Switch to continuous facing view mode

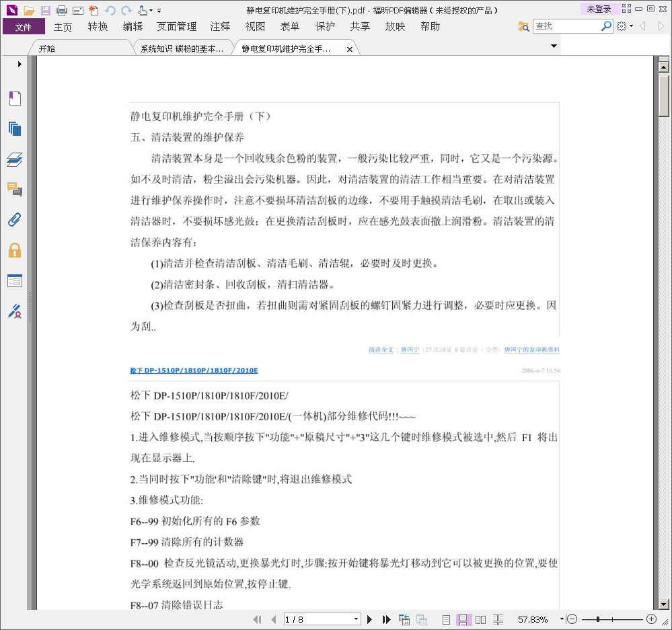click(498, 620)
